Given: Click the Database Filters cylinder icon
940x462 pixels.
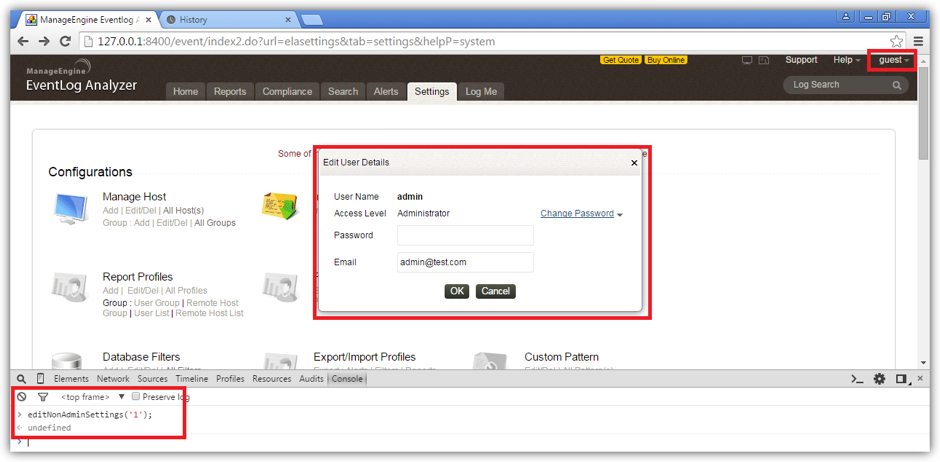Looking at the screenshot, I should 65,361.
